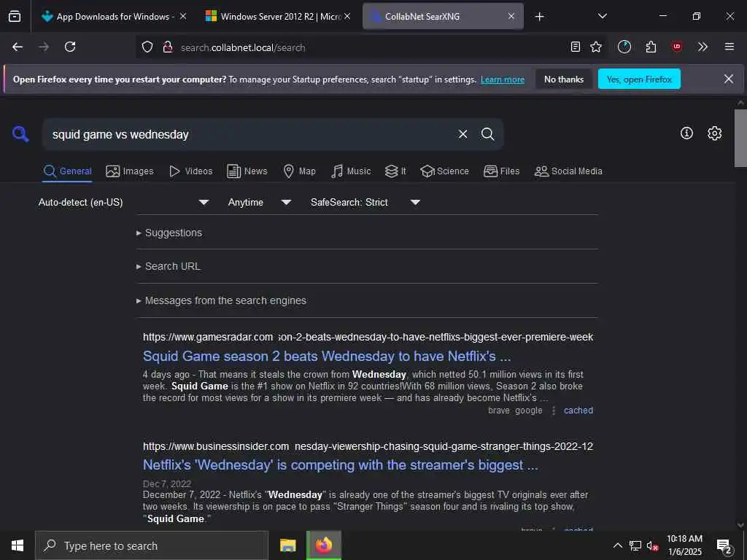
Task: Open taskbar clock showing 10:18 AM
Action: tap(684, 545)
